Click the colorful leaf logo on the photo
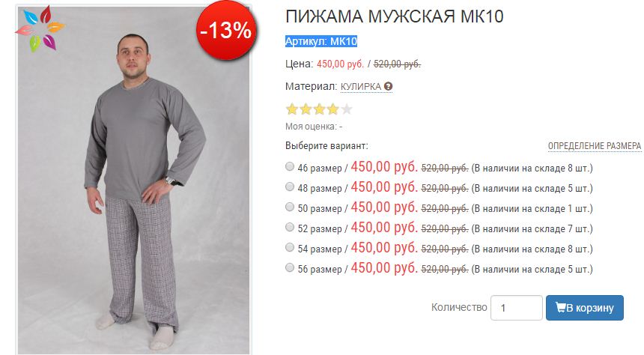The height and width of the screenshot is (355, 644). 40,28
